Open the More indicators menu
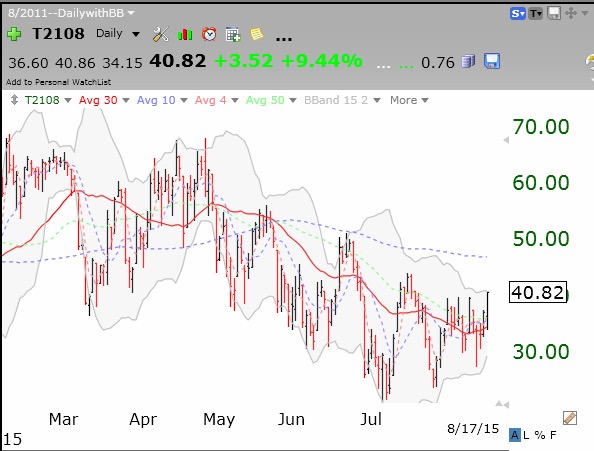The height and width of the screenshot is (451, 594). 409,100
